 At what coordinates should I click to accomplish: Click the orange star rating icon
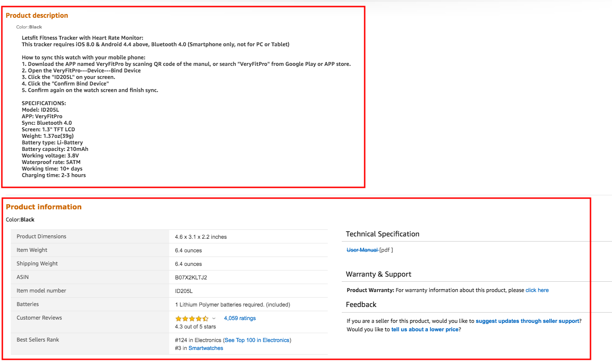point(191,317)
